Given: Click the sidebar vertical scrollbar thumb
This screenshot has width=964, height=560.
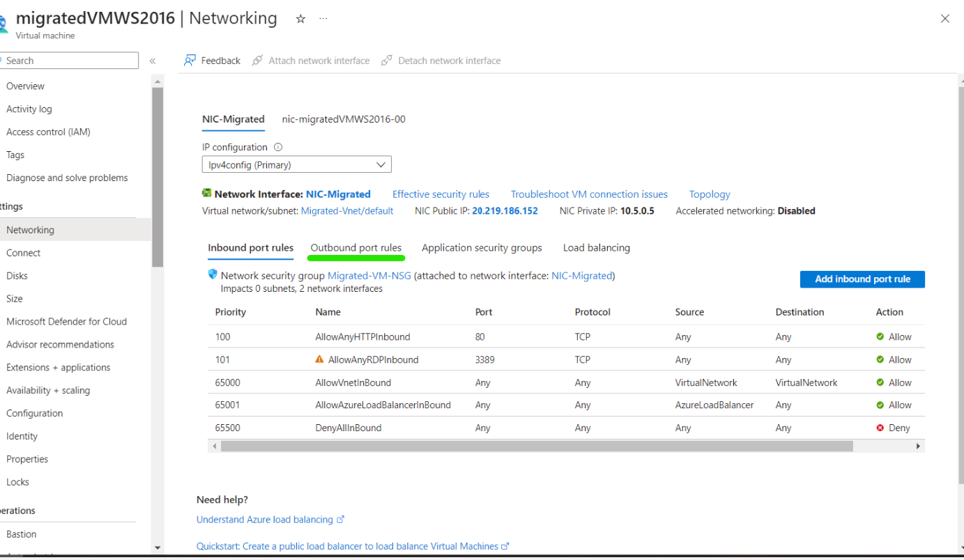Looking at the screenshot, I should click(x=158, y=178).
